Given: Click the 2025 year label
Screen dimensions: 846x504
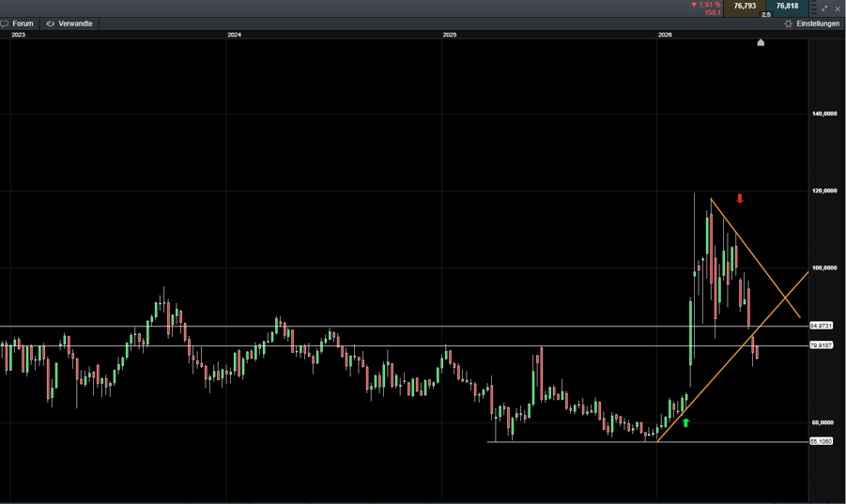Looking at the screenshot, I should point(450,35).
